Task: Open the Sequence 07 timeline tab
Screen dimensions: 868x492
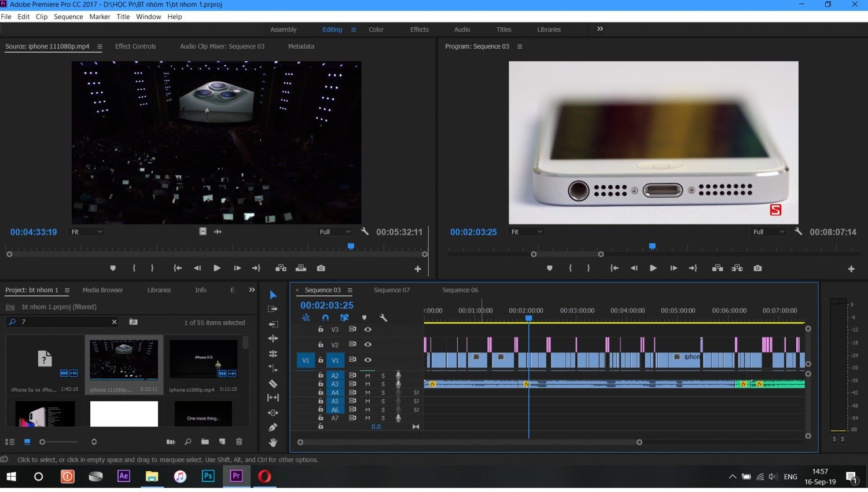Action: point(392,290)
